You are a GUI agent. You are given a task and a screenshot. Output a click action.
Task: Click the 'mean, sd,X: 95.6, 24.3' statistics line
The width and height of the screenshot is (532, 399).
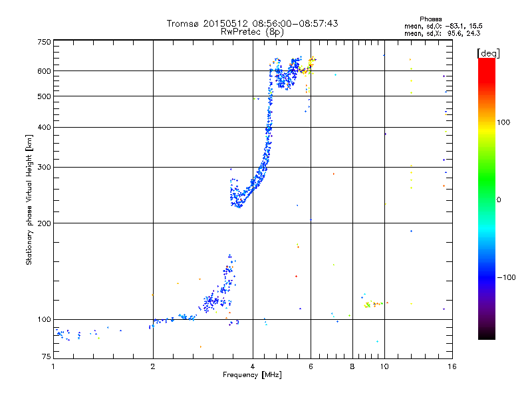coord(442,33)
